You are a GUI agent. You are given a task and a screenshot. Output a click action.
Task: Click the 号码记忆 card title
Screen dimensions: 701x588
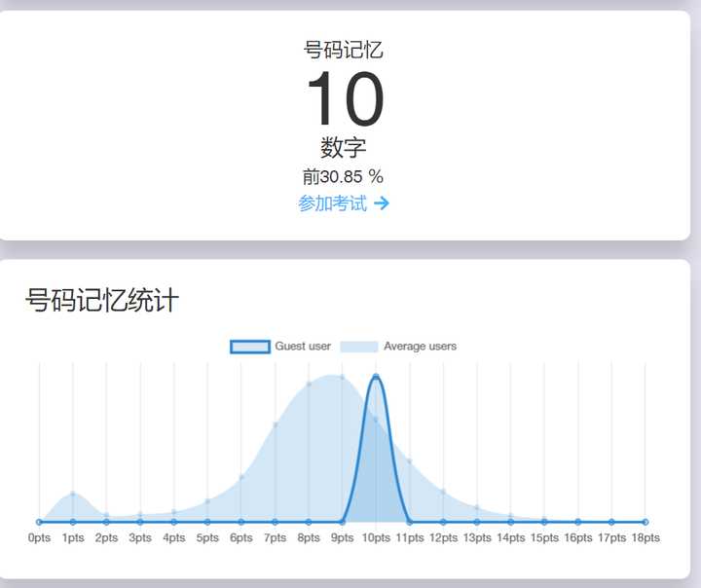[344, 50]
